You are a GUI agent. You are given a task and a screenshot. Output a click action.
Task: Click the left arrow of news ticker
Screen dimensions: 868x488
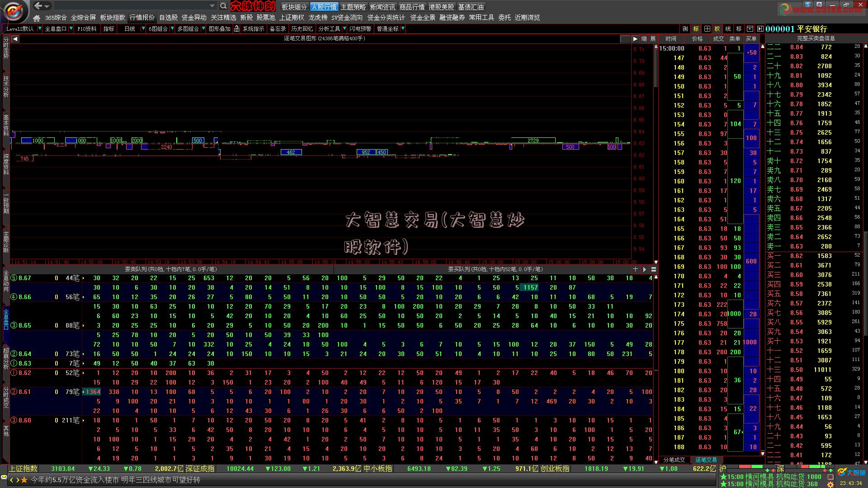point(12,480)
